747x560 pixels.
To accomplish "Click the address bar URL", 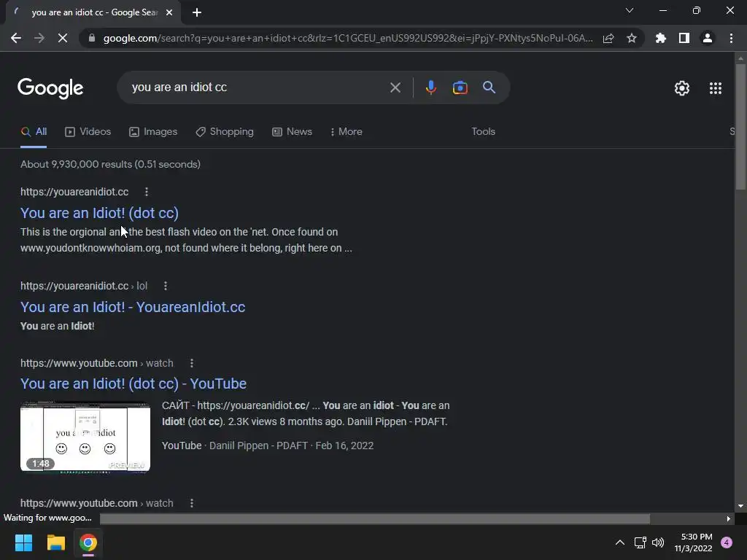I will click(348, 38).
